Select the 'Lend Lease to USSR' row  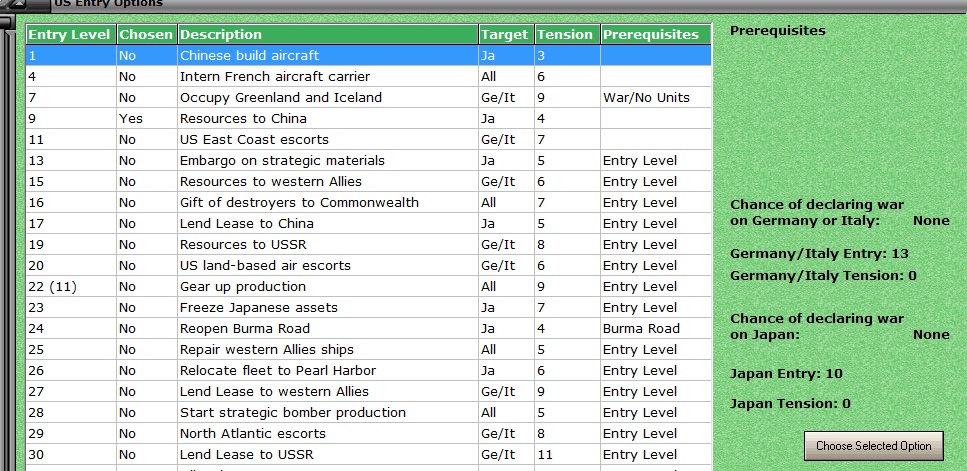369,454
